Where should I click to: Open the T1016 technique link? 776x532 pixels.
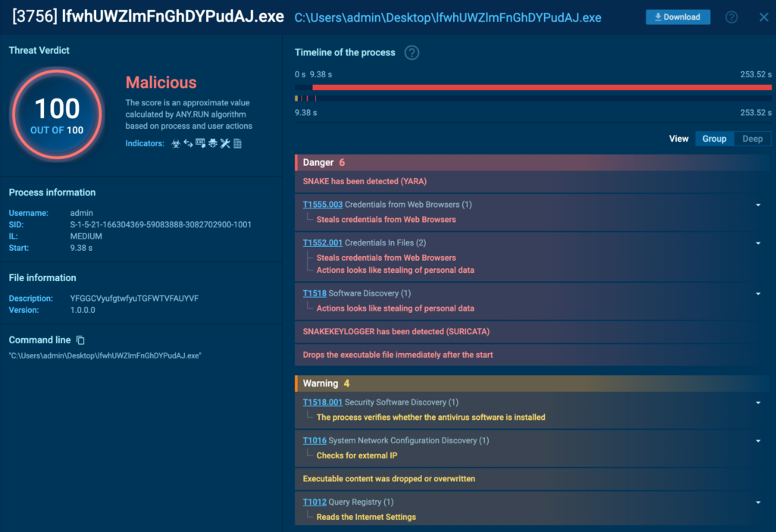tap(314, 440)
